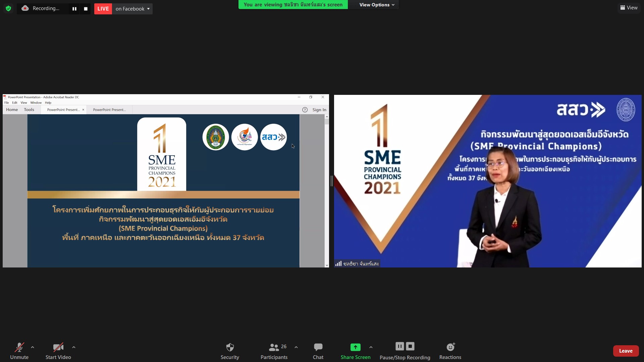
Task: Open the Chat panel
Action: [x=318, y=351]
